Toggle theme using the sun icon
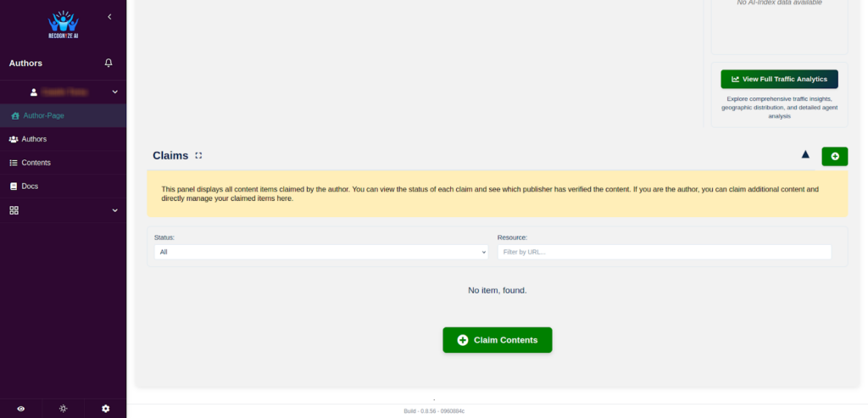 click(63, 409)
